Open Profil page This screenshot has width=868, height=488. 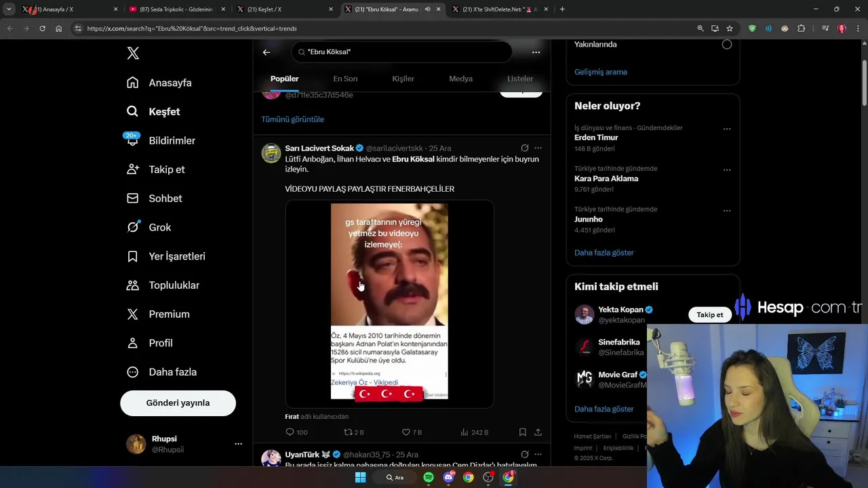point(149,343)
